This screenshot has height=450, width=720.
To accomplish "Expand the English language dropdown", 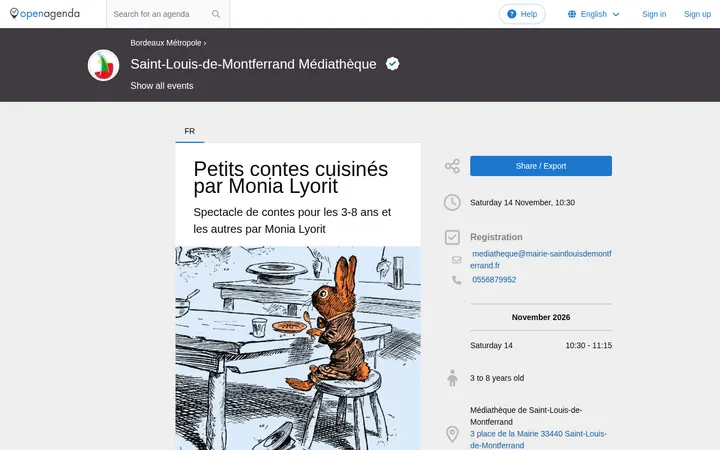I will click(593, 14).
